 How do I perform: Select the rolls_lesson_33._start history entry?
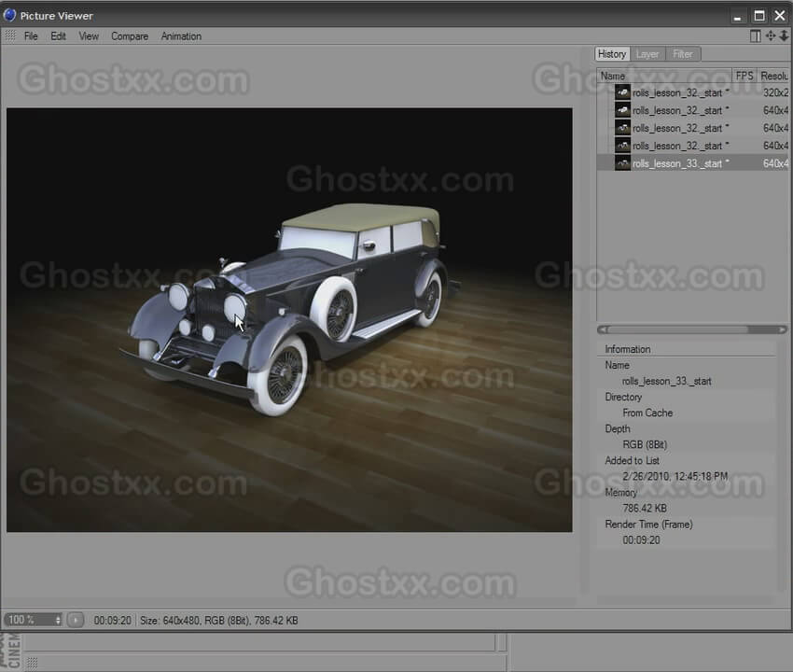[x=692, y=163]
